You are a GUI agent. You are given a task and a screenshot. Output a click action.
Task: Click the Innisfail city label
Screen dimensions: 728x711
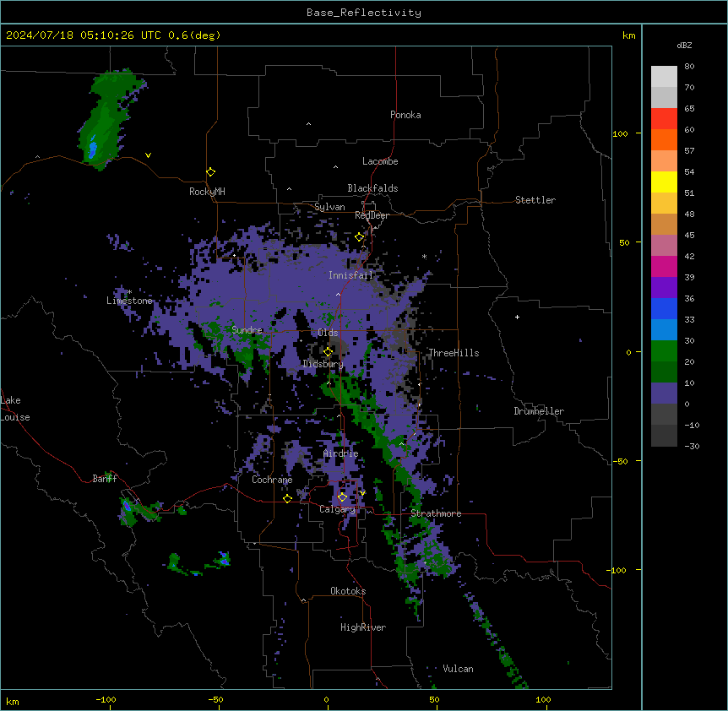pyautogui.click(x=351, y=275)
